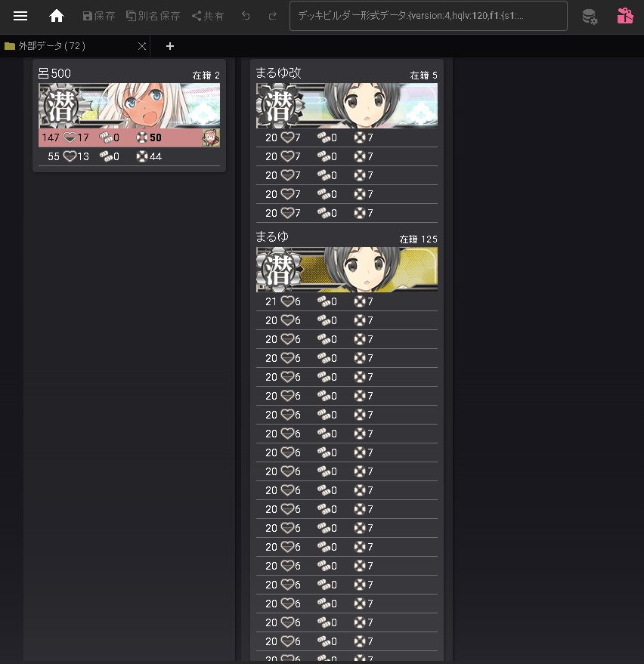
Task: Undo the last action
Action: coord(246,16)
